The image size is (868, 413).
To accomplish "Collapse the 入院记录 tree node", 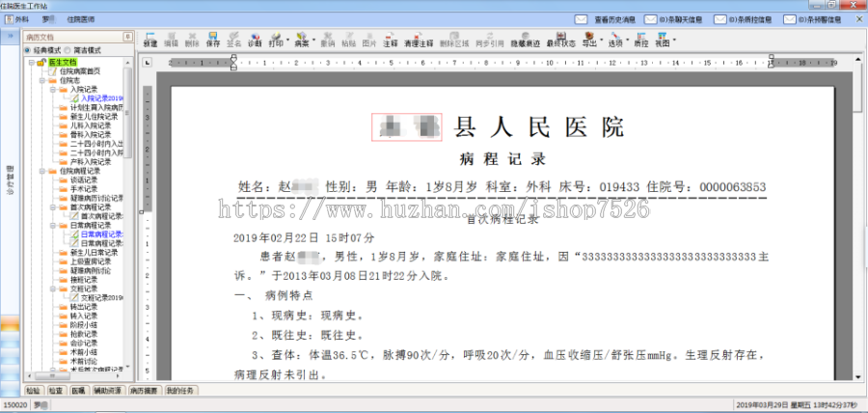I will [52, 89].
